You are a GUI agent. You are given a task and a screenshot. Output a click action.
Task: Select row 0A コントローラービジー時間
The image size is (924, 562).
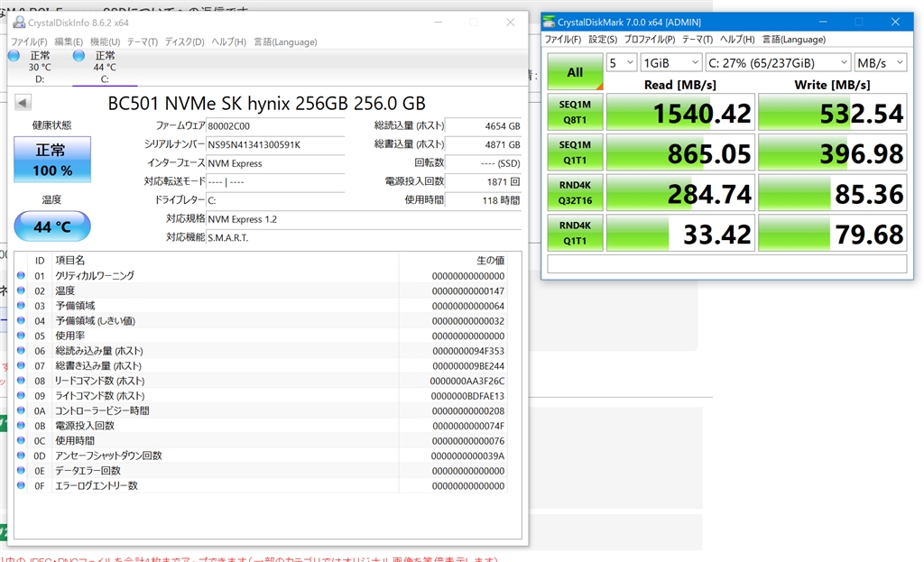coord(261,410)
